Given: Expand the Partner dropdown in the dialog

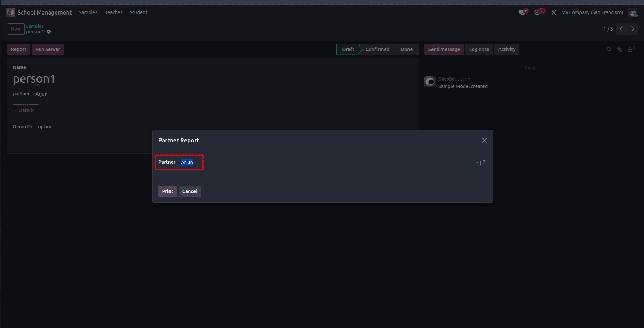Looking at the screenshot, I should 476,162.
